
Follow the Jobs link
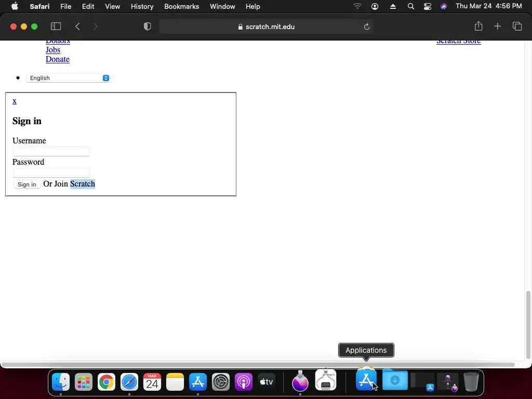click(53, 50)
